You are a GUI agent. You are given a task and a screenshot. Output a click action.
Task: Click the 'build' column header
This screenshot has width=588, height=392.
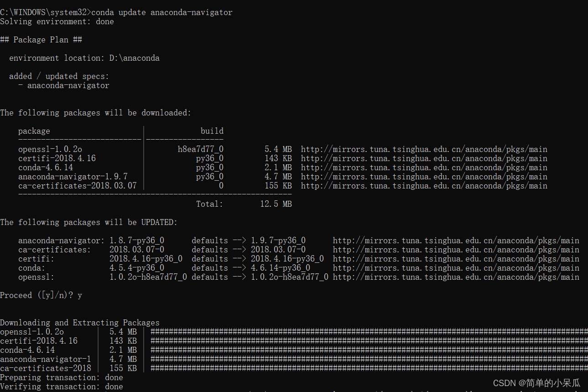[x=212, y=131]
